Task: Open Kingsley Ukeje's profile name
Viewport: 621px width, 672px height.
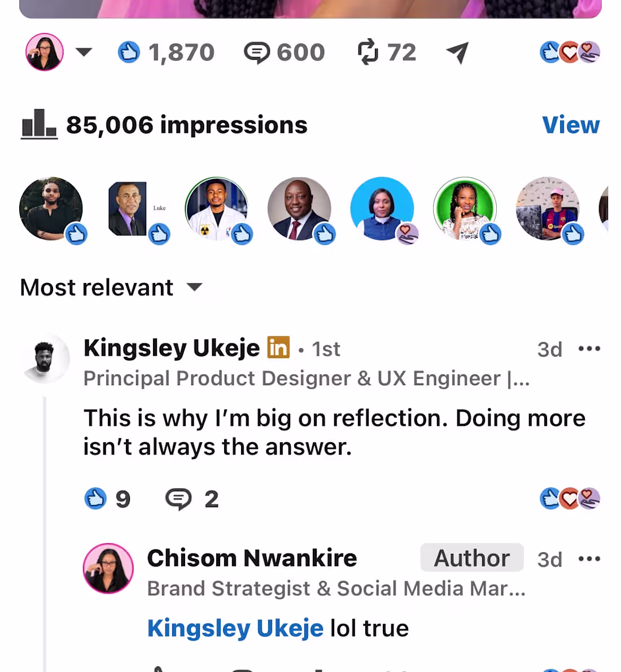Action: coord(172,347)
